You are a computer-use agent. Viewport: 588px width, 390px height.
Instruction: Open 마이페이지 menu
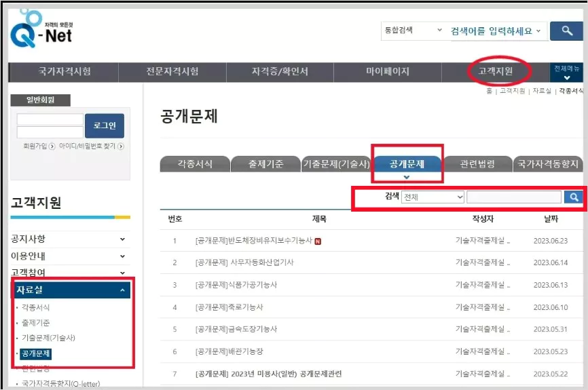pyautogui.click(x=388, y=72)
